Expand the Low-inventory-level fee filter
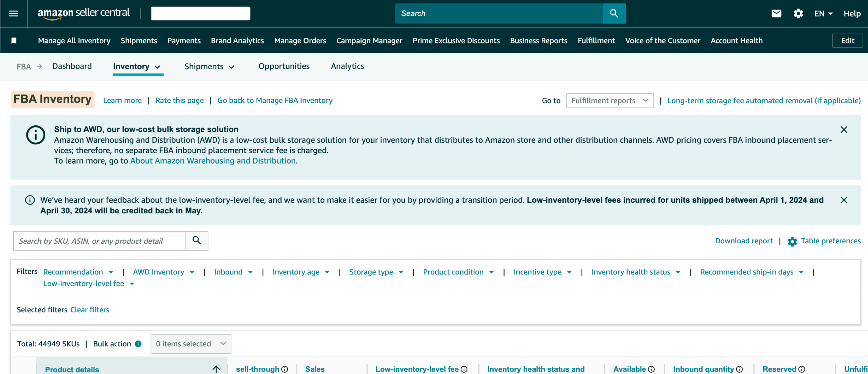This screenshot has width=868, height=374. [89, 284]
